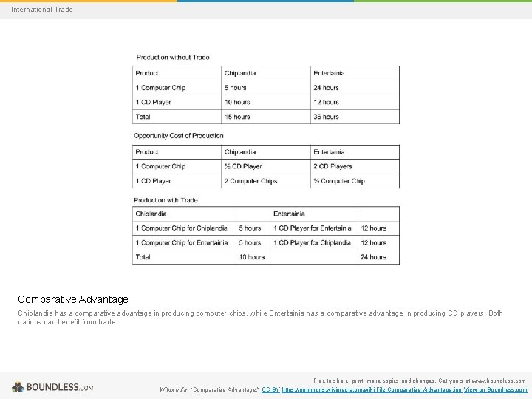Click the 'Free to share, print' footer text
The height and width of the screenshot is (399, 532).
420,381
